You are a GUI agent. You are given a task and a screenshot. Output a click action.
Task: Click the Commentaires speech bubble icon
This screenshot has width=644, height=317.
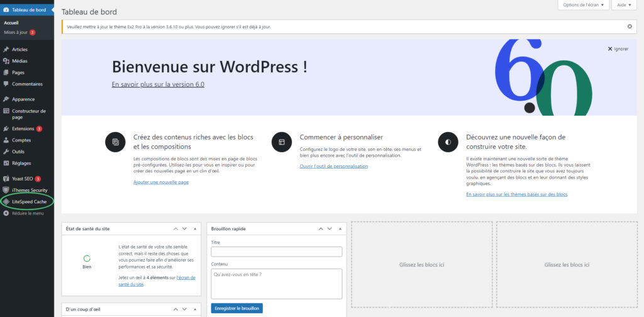pyautogui.click(x=6, y=84)
